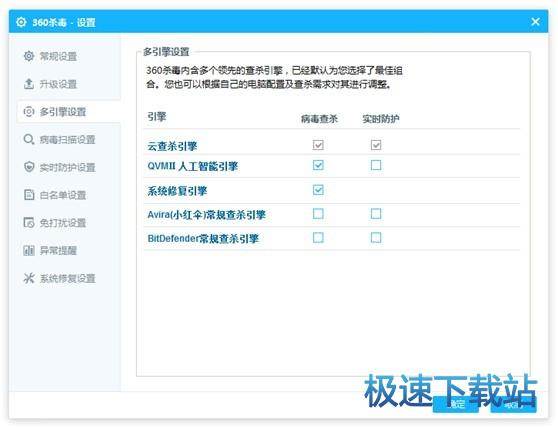This screenshot has height=428, width=558.
Task: Go to 免打扰设置 tab
Action: pos(69,223)
